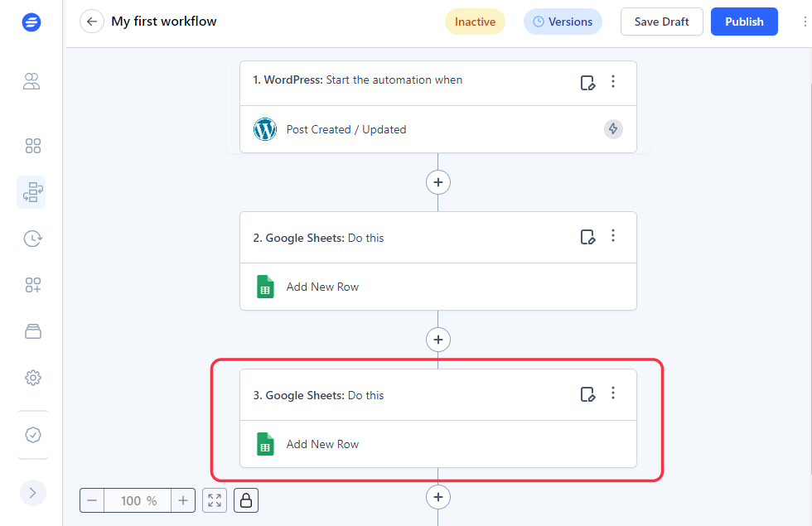Click the SureTriggers logo at top left
This screenshot has height=526, width=812.
pos(31,22)
